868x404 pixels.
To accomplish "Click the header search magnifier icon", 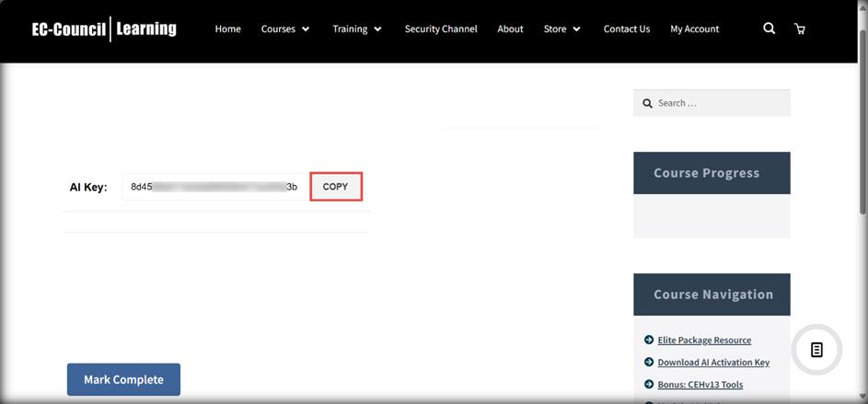I will pyautogui.click(x=769, y=29).
